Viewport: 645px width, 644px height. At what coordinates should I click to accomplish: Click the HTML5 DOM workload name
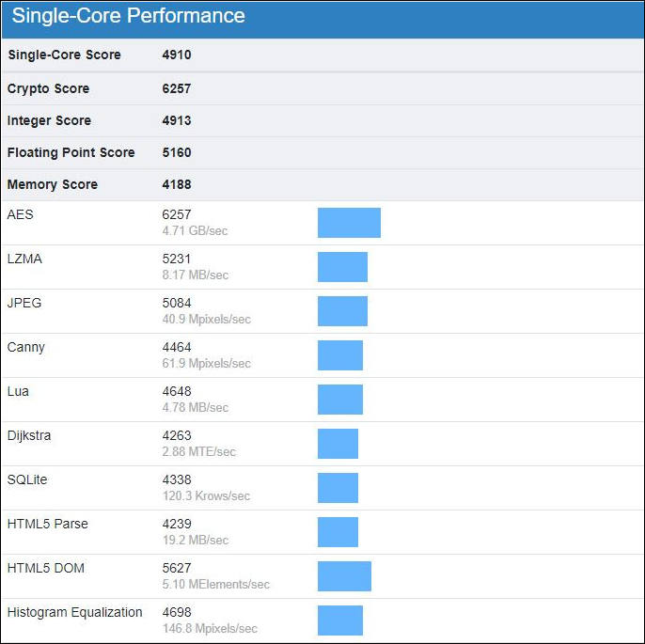[46, 568]
